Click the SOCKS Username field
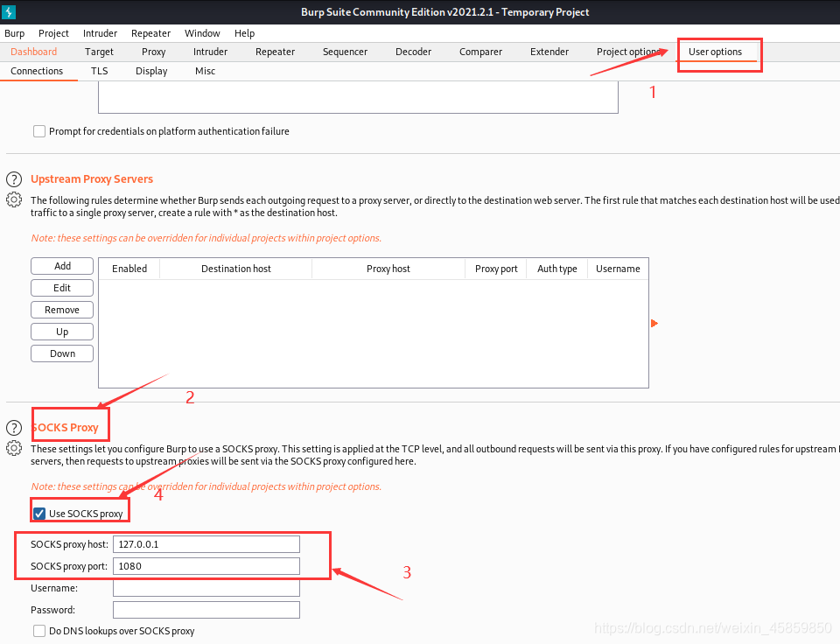The width and height of the screenshot is (840, 644). pyautogui.click(x=206, y=588)
